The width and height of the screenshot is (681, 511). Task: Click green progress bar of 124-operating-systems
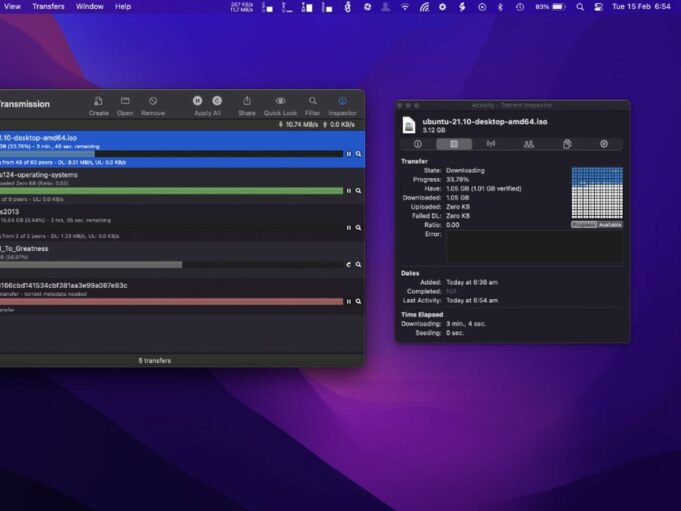[172, 191]
